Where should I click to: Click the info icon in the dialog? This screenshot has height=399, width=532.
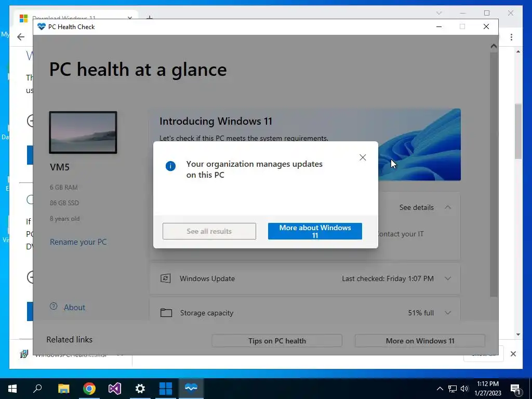(x=170, y=166)
